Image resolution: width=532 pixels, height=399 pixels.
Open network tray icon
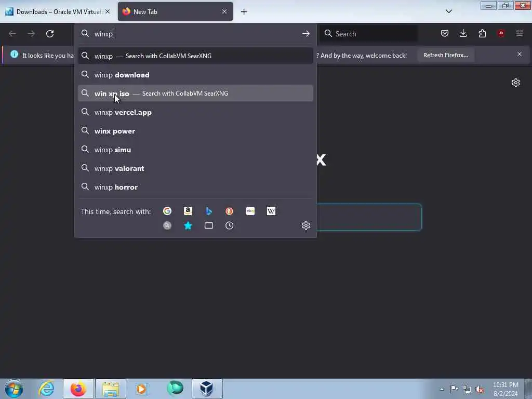(x=467, y=389)
